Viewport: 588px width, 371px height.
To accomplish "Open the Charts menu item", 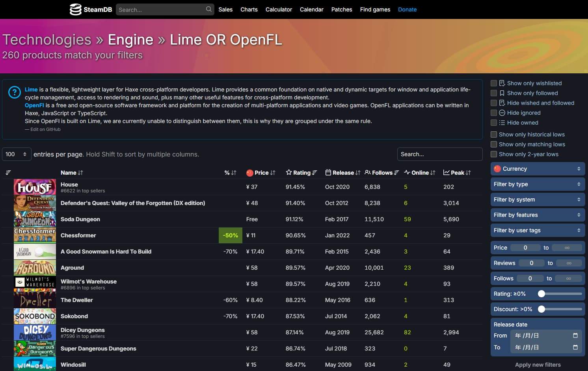I will [249, 9].
